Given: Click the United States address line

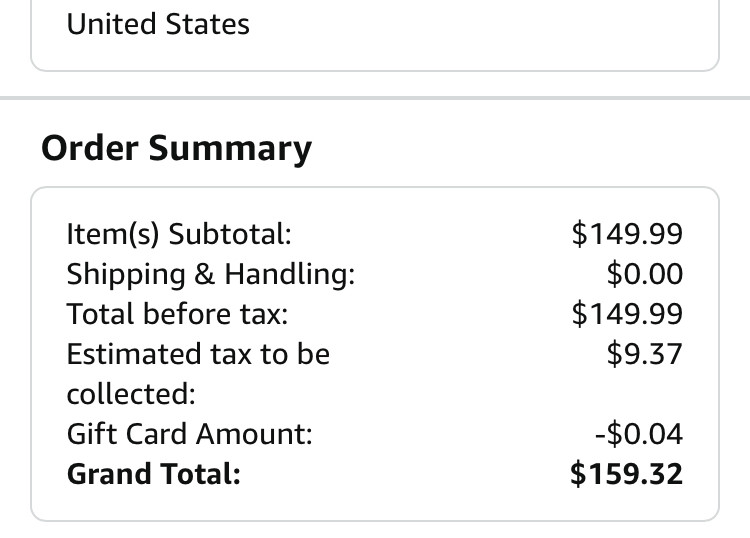Looking at the screenshot, I should 158,24.
